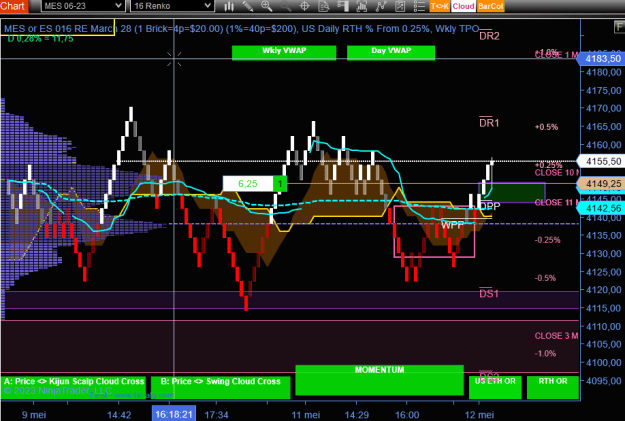Image resolution: width=625 pixels, height=421 pixels.
Task: Open the 16 Renko interval dropdown
Action: pyautogui.click(x=172, y=6)
